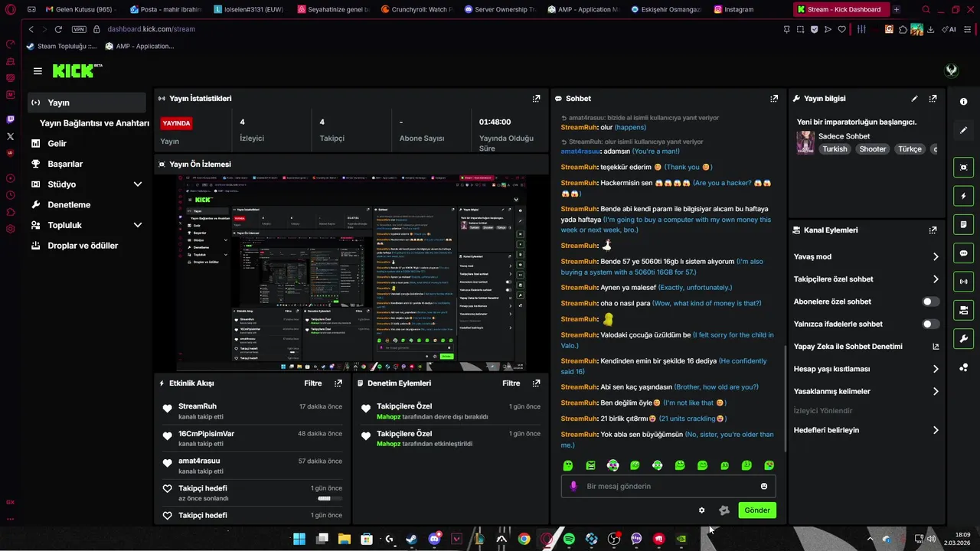
Task: Open Spotify from the Windows taskbar
Action: [569, 539]
